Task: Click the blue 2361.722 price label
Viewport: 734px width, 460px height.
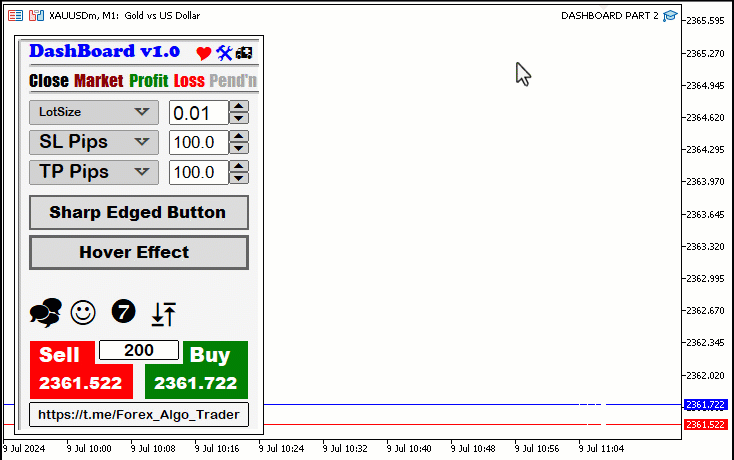Action: point(706,405)
